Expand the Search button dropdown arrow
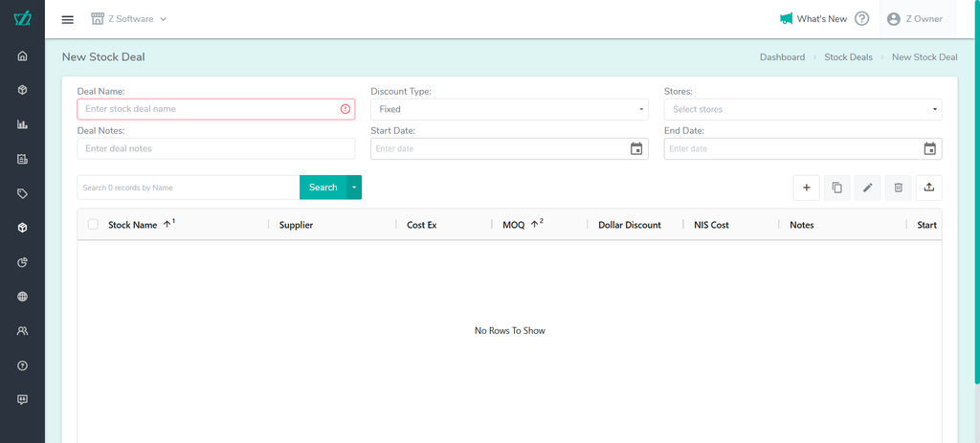980x443 pixels. [x=354, y=188]
